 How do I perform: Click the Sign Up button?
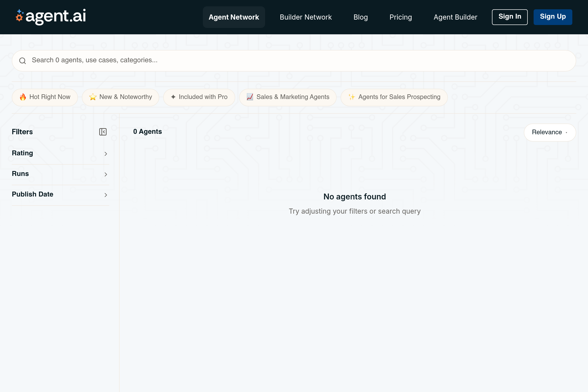point(553,17)
